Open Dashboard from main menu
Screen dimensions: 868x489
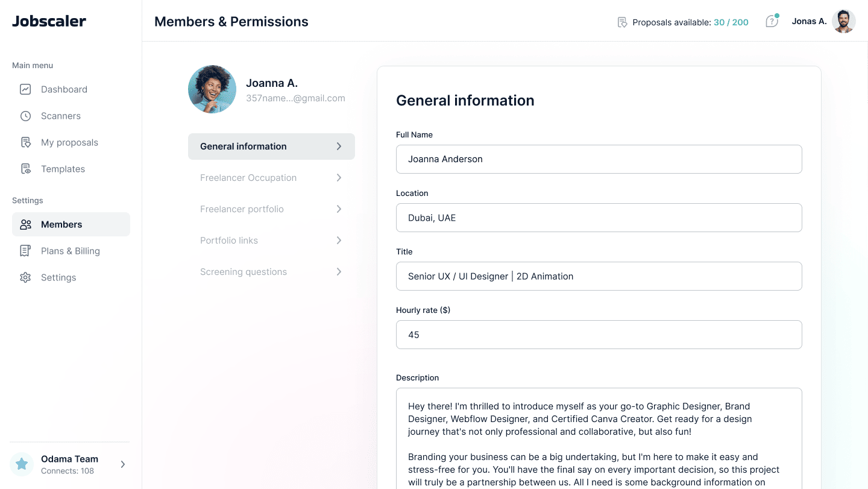pyautogui.click(x=71, y=89)
